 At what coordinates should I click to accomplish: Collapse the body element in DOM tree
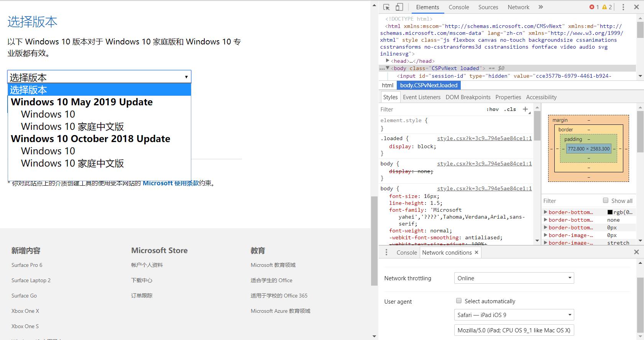(x=388, y=68)
